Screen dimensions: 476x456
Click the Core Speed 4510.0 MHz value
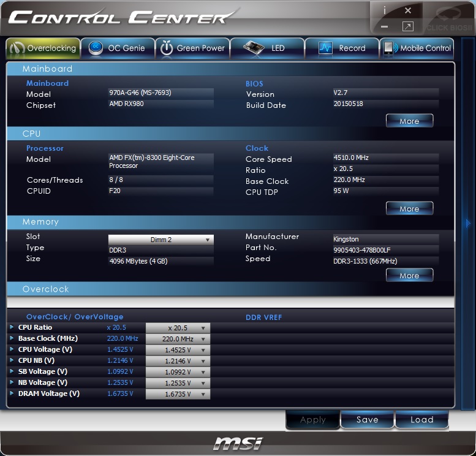point(385,158)
